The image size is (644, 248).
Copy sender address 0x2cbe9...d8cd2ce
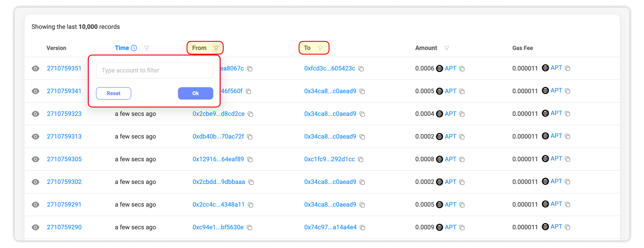click(251, 114)
